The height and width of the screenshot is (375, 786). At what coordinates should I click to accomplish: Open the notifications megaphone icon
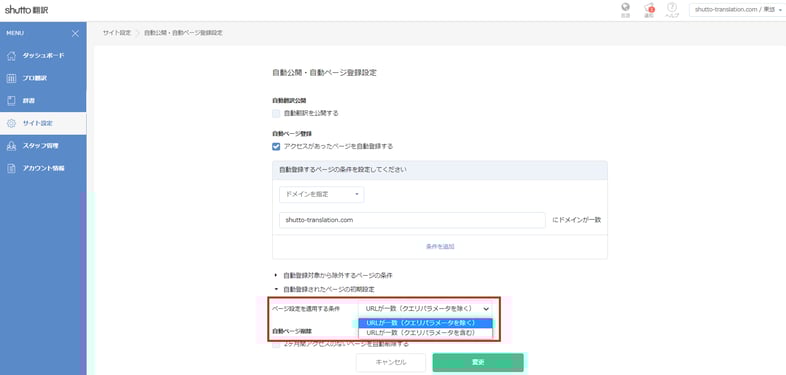[x=649, y=8]
